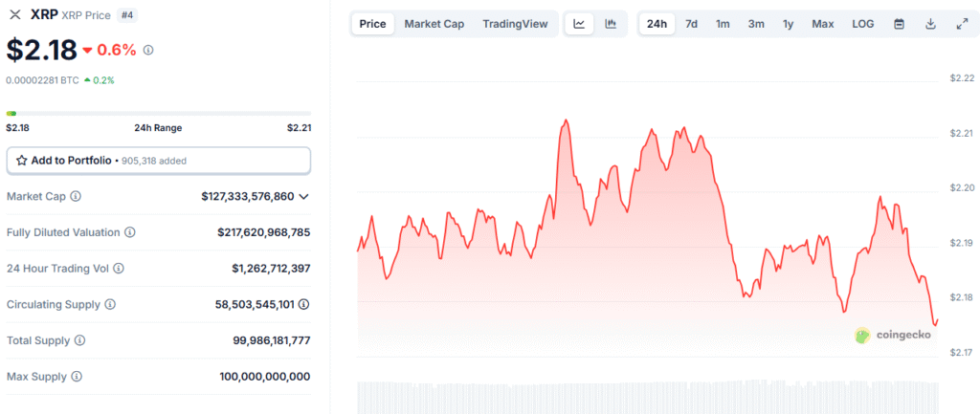
Task: Open the TradingView chart tab
Action: coord(515,24)
